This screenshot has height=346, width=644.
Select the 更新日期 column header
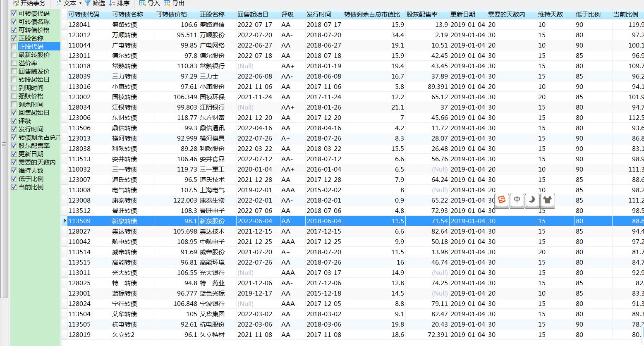[x=468, y=14]
